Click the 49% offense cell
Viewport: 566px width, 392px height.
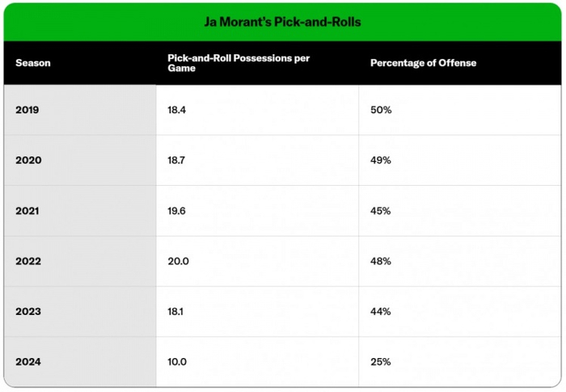pos(381,160)
